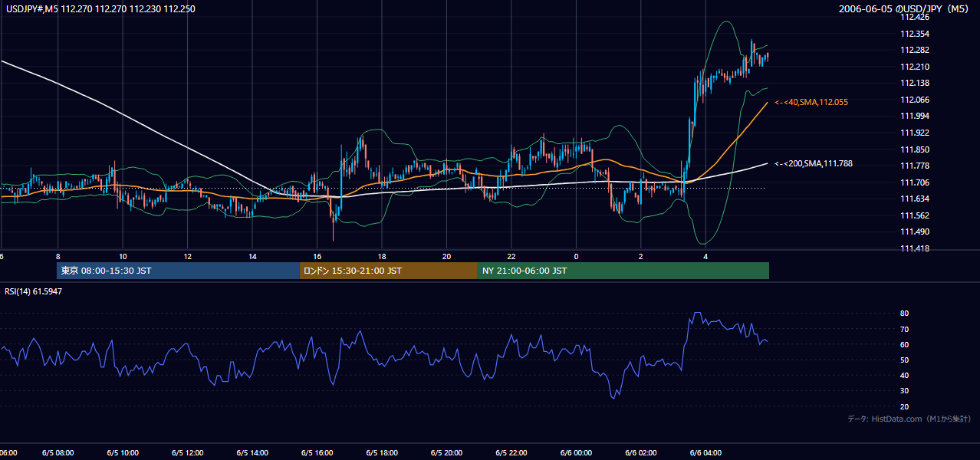980x460 pixels.
Task: Click the bottom timeline label 6/5 16:00
Action: (317, 452)
